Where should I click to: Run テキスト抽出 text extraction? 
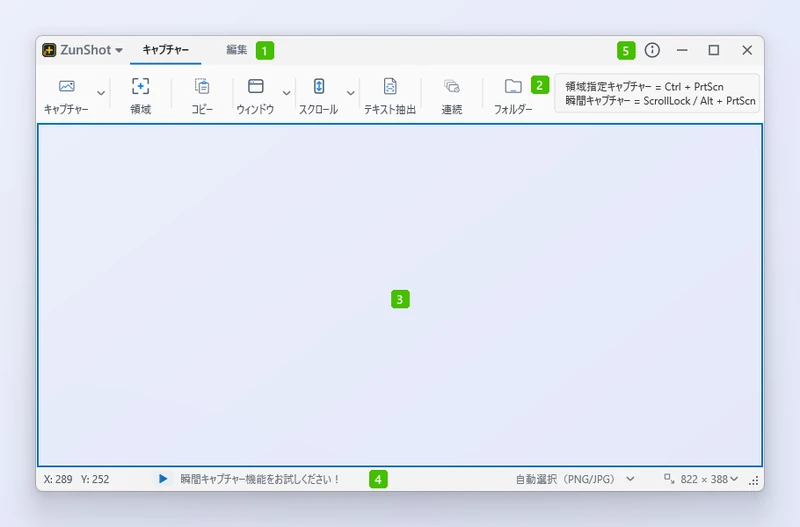[x=390, y=95]
